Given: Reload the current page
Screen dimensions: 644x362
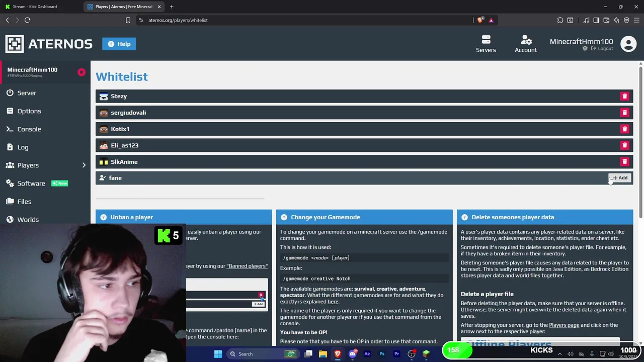Looking at the screenshot, I should point(28,20).
